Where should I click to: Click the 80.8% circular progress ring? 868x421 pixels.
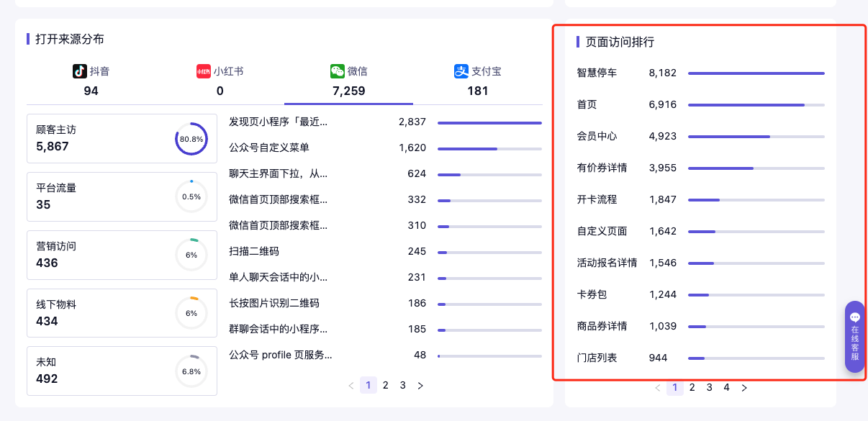coord(191,139)
